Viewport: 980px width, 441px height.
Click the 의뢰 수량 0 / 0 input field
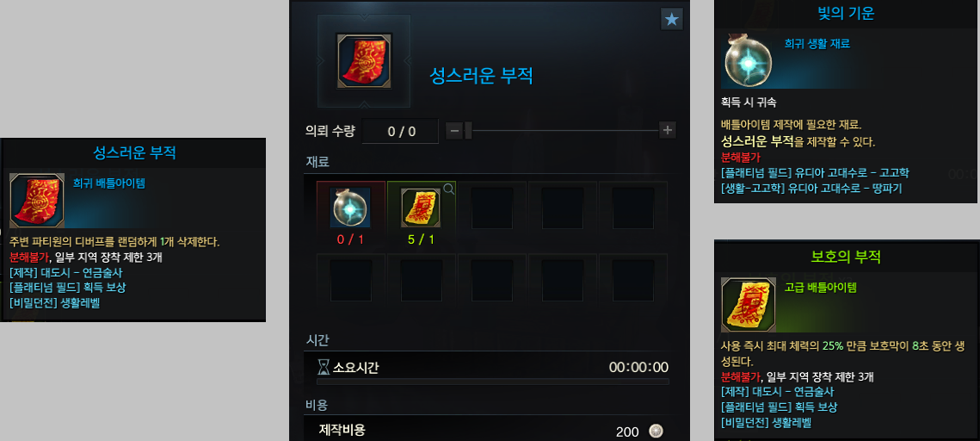pyautogui.click(x=400, y=131)
